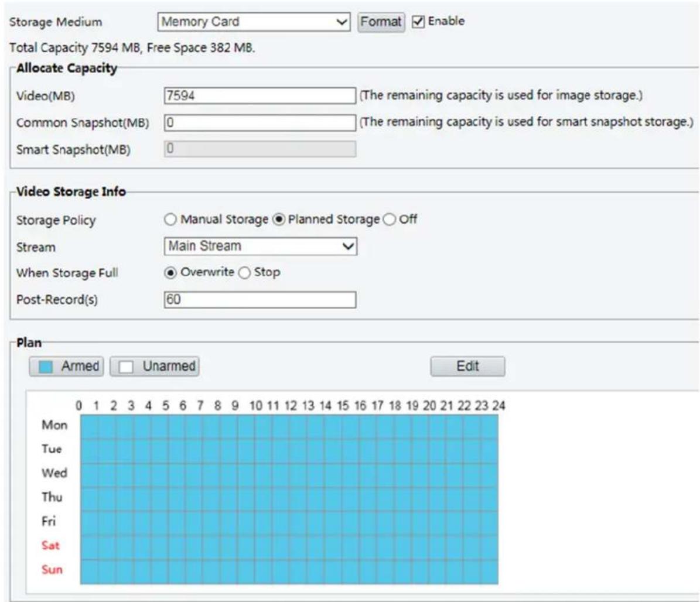
Task: Click the Sun schedule row
Action: tap(289, 572)
